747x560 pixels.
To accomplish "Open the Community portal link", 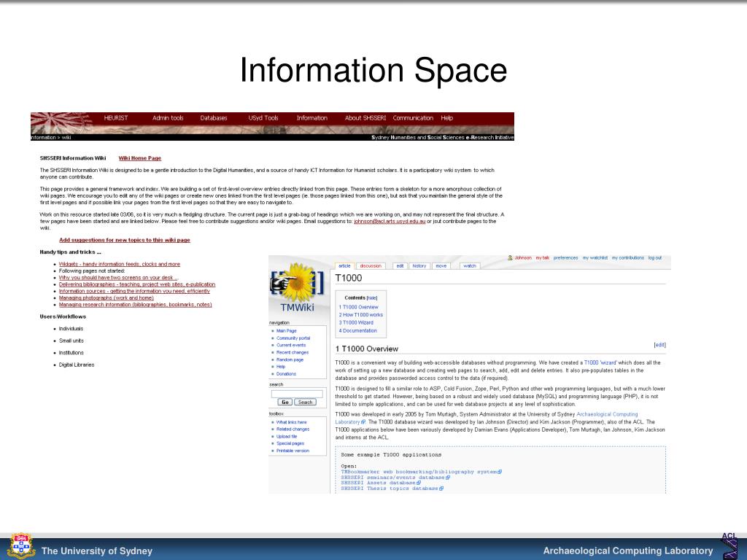I will [293, 338].
